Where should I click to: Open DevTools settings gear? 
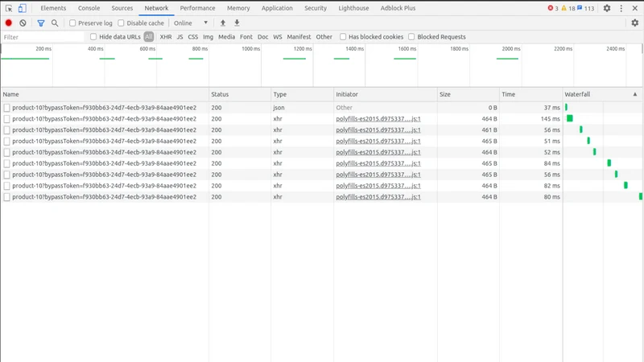point(607,8)
